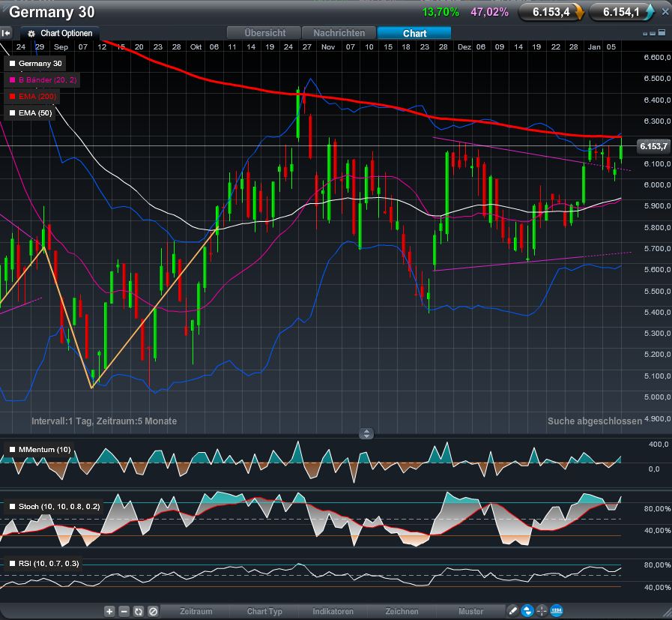Viewport: 672px width, 620px height.
Task: Open the Indikatoren menu
Action: (333, 612)
